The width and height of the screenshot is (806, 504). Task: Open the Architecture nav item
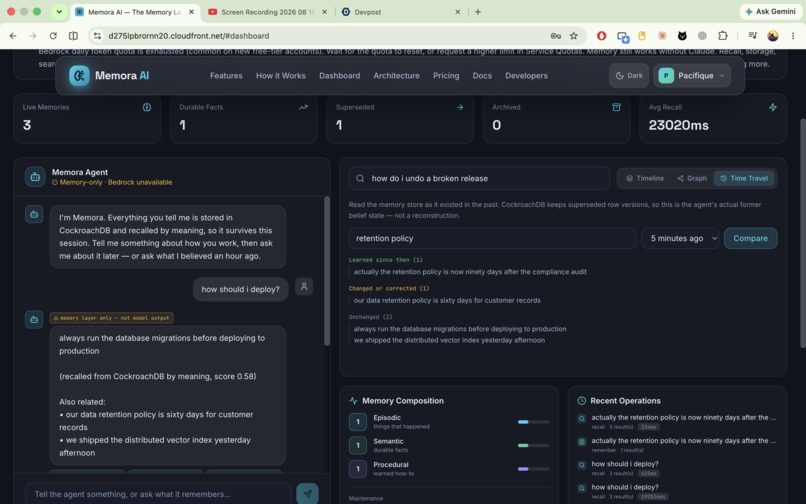(396, 76)
